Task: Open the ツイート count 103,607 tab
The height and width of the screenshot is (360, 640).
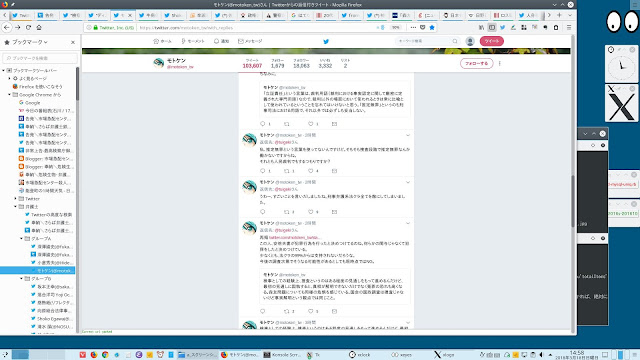Action: point(252,64)
